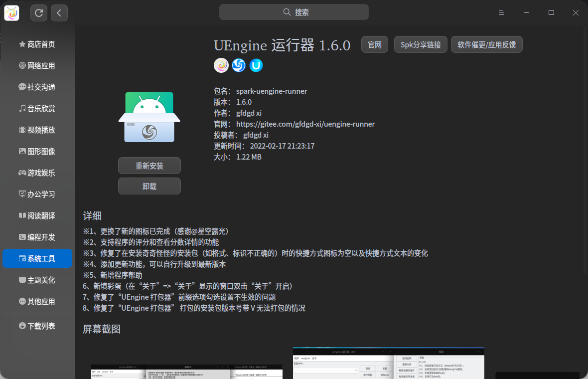Click 软件催更/应用反馈 feedback button
Viewport: 588px width, 379px height.
click(486, 45)
